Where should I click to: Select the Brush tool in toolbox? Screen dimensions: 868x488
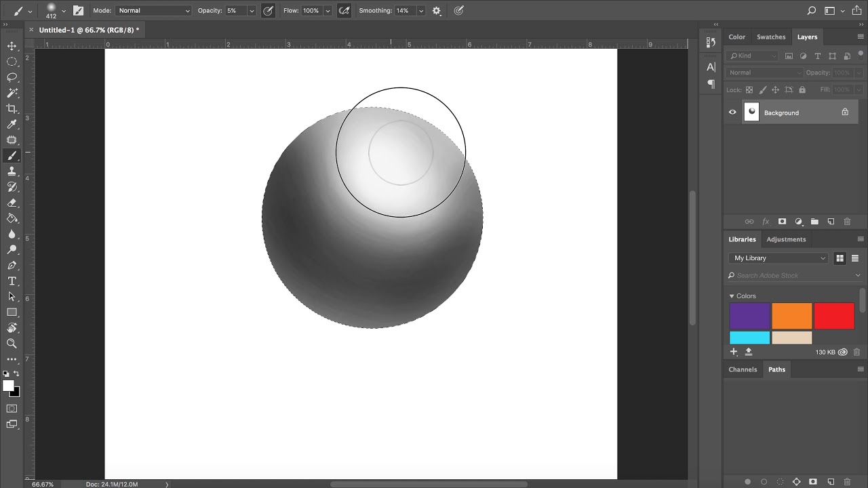(12, 156)
